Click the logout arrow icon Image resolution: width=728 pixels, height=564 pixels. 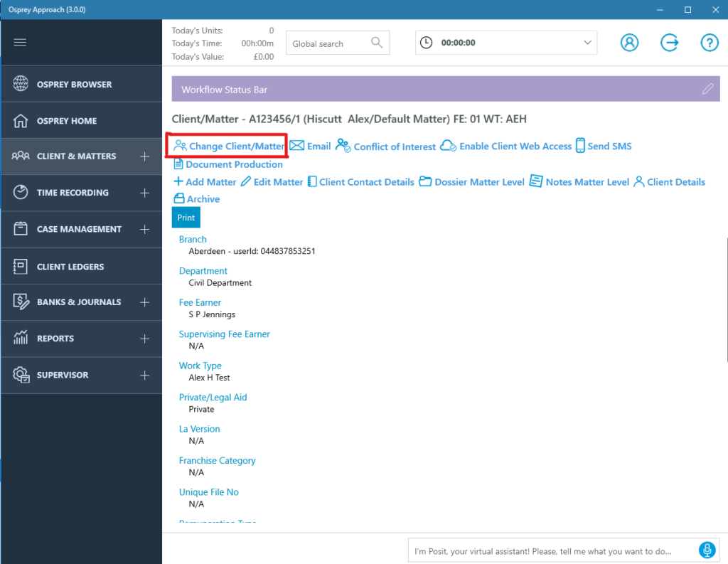coord(670,43)
